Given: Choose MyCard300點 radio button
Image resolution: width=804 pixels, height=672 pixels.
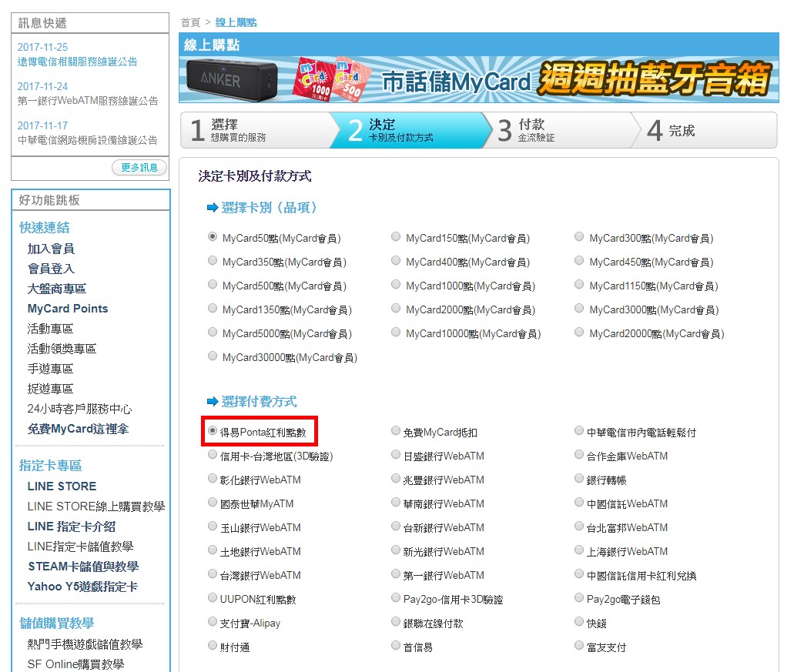Looking at the screenshot, I should pos(579,237).
